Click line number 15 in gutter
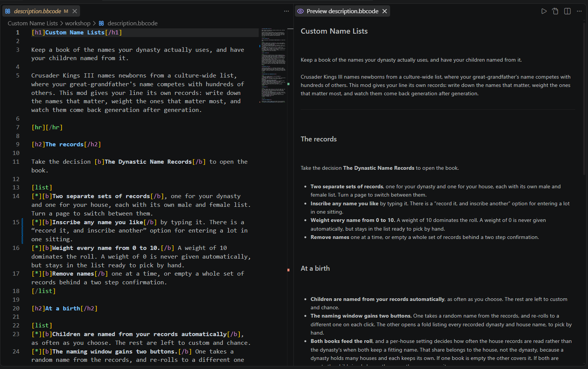 coord(16,222)
